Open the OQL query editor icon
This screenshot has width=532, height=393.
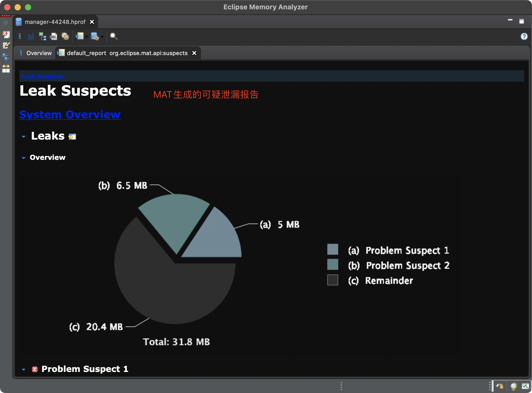[x=54, y=36]
